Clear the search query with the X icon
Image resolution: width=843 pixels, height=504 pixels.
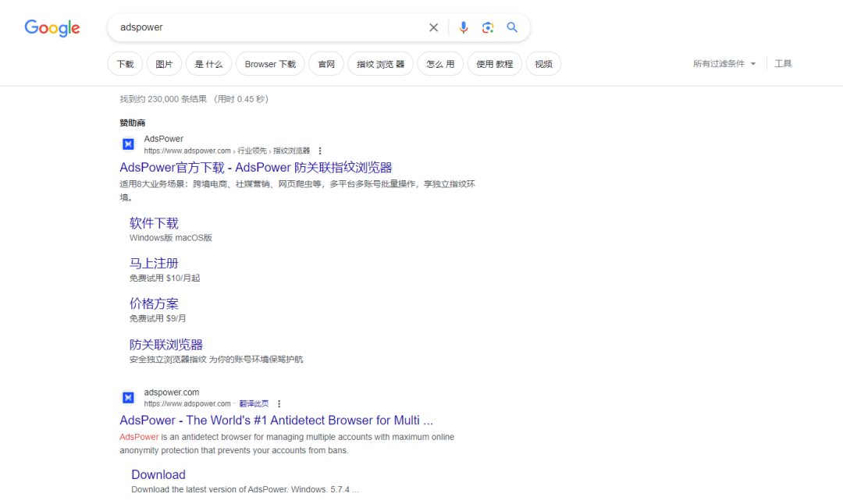point(433,27)
